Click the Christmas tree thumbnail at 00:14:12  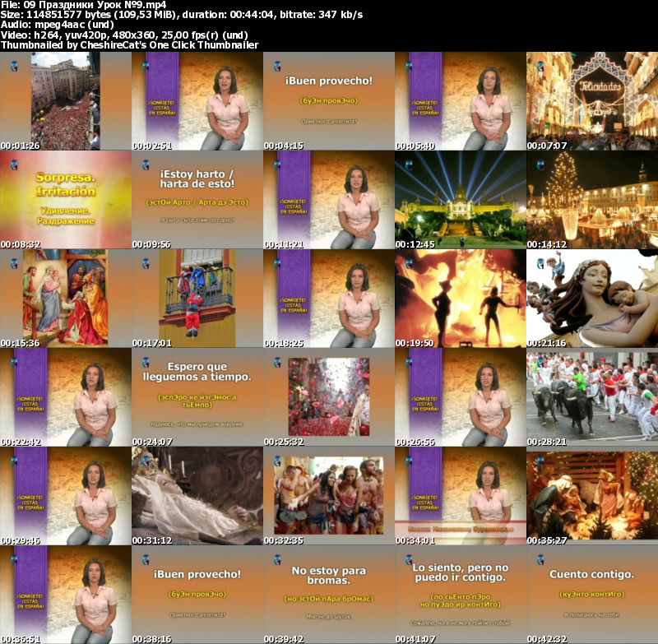tap(591, 200)
